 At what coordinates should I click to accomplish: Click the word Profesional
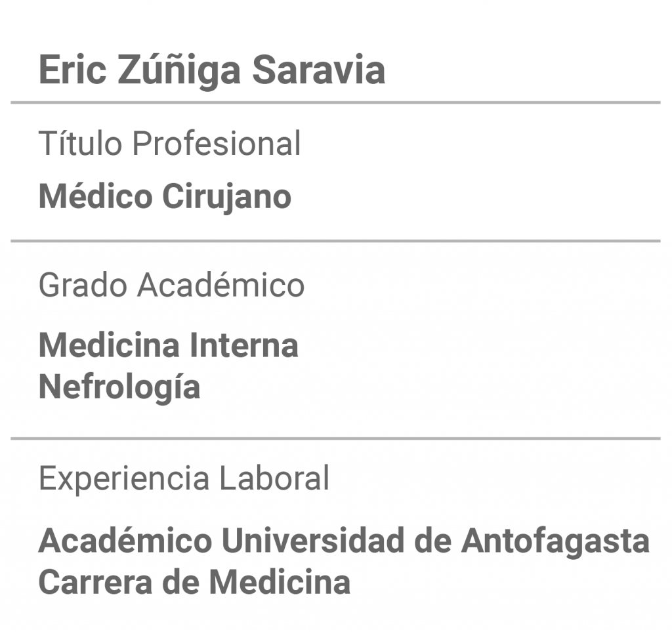pyautogui.click(x=217, y=142)
